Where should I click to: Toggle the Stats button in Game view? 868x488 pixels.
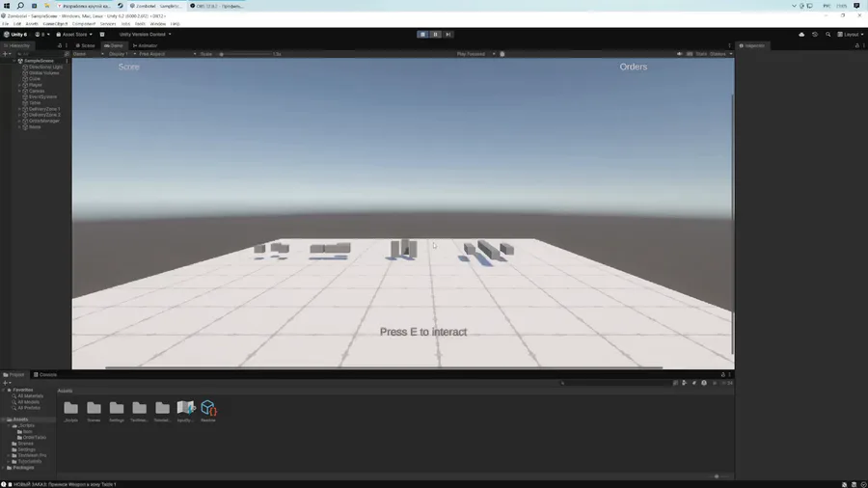(701, 54)
